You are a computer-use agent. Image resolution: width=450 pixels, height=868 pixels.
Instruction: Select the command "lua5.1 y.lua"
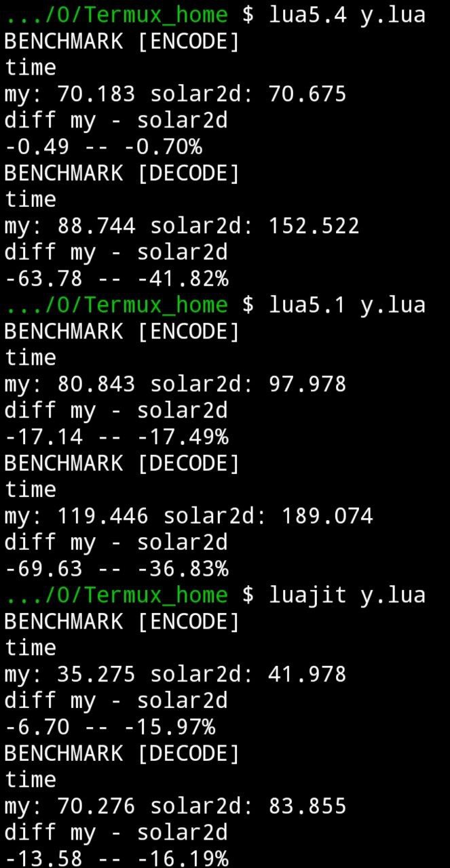[x=348, y=304]
